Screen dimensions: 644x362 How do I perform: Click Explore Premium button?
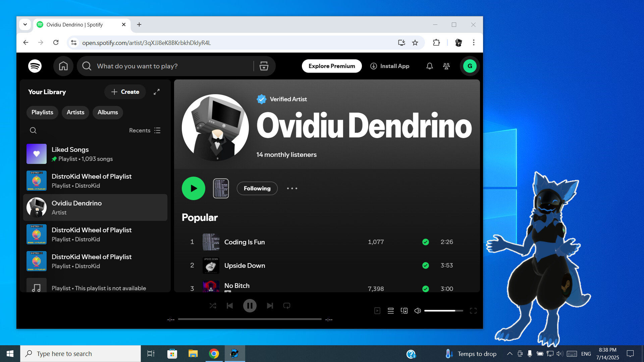point(331,66)
